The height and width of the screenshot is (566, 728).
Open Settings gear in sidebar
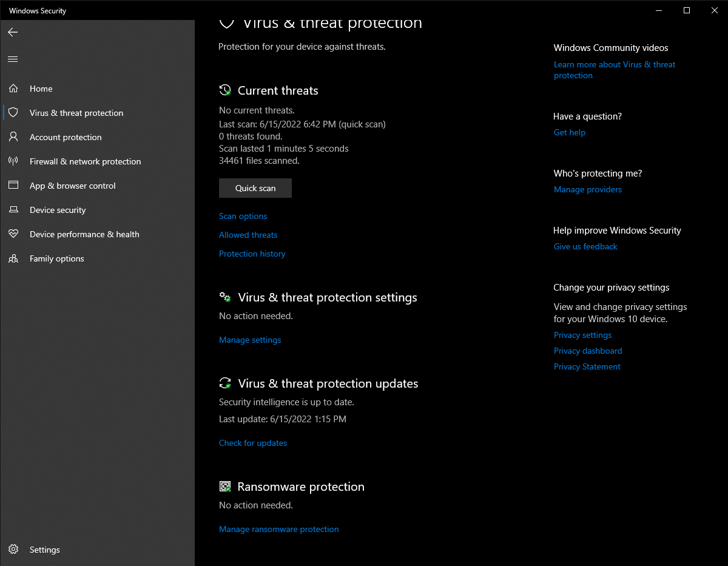click(x=13, y=550)
